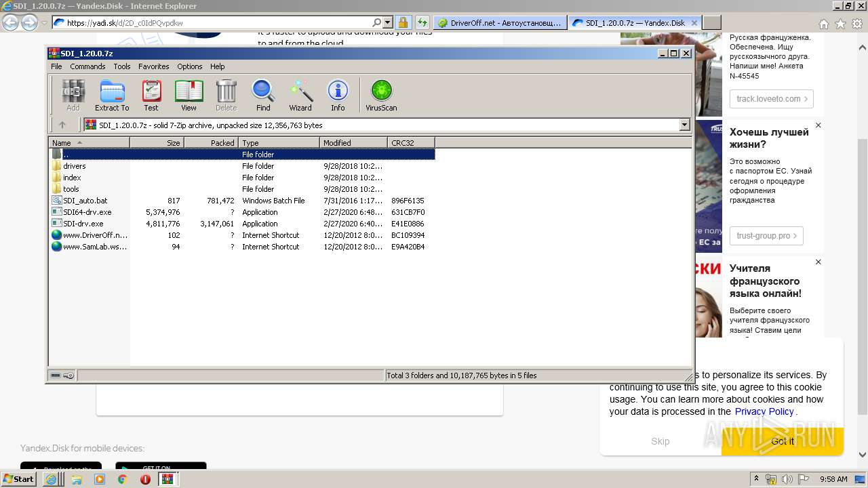Select the parent folder '..' row
Screen dimensions: 868x488
coord(242,155)
